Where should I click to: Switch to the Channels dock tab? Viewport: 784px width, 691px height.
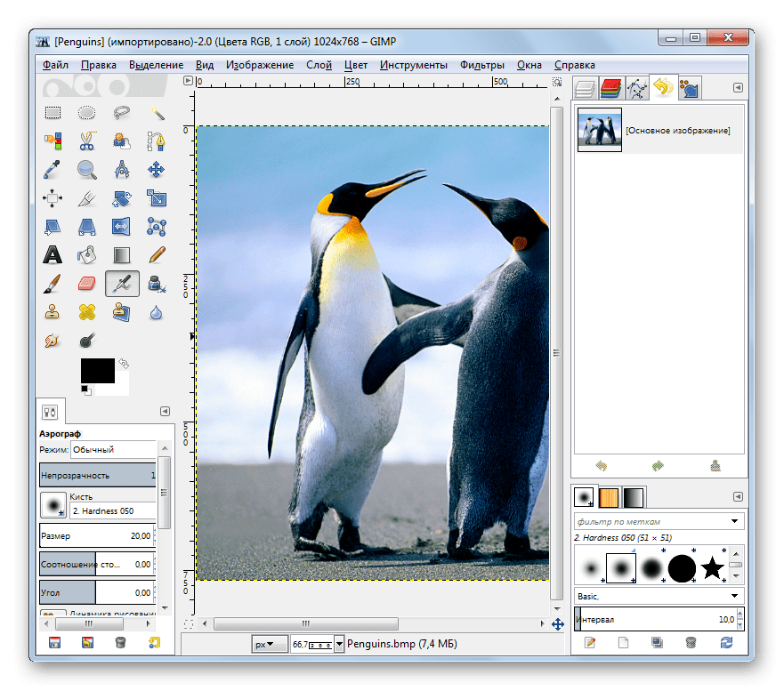click(610, 89)
